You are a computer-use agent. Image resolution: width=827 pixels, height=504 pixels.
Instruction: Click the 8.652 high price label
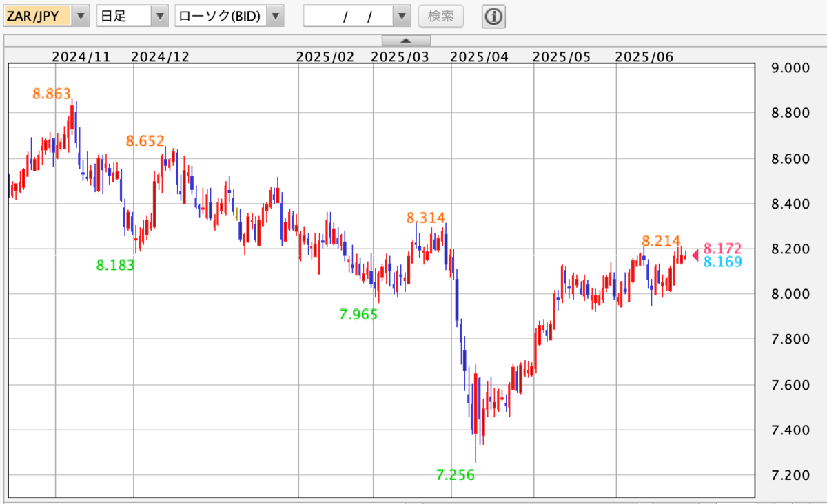coord(145,141)
